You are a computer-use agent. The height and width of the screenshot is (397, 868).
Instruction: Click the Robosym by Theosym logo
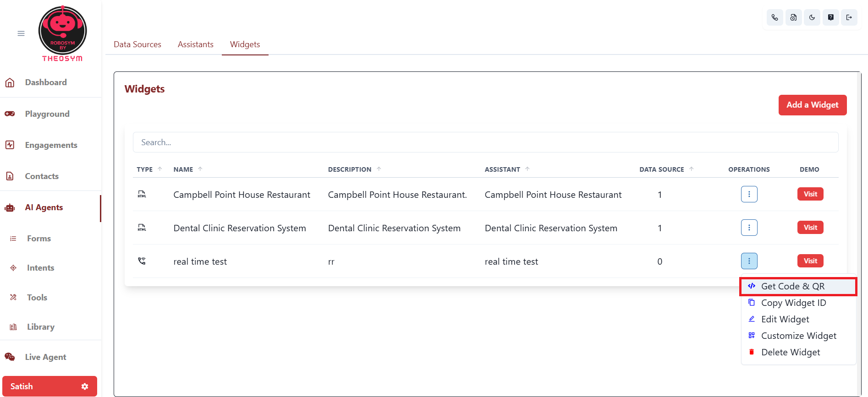click(x=62, y=34)
